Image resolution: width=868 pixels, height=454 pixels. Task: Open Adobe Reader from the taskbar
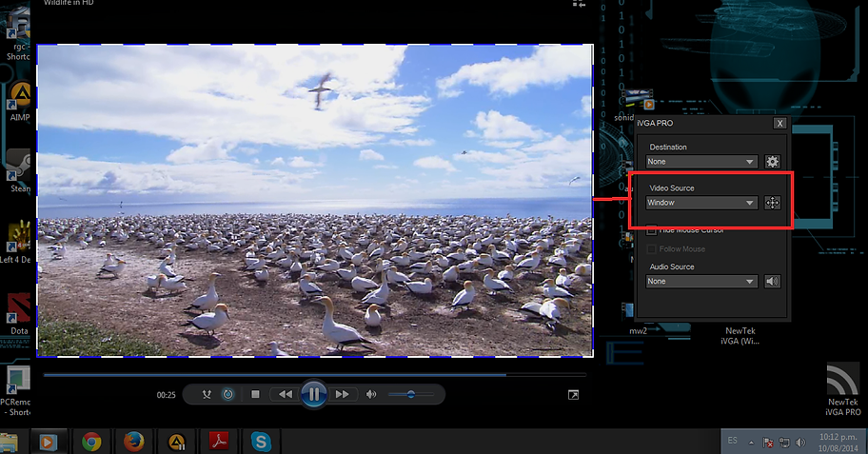[x=219, y=442]
